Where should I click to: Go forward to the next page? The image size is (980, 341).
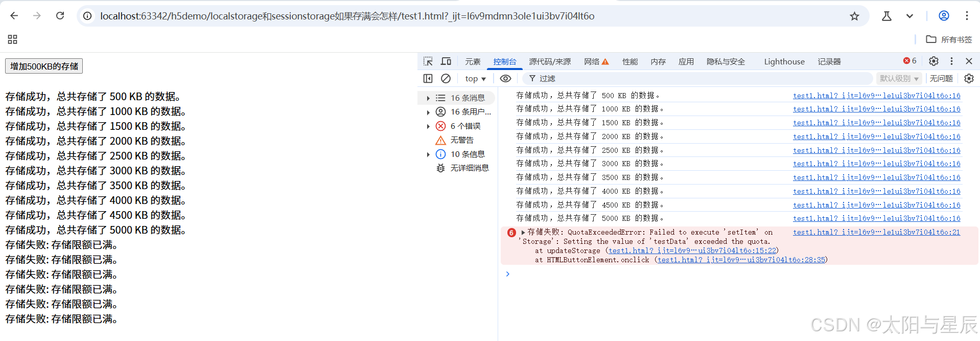[x=37, y=16]
